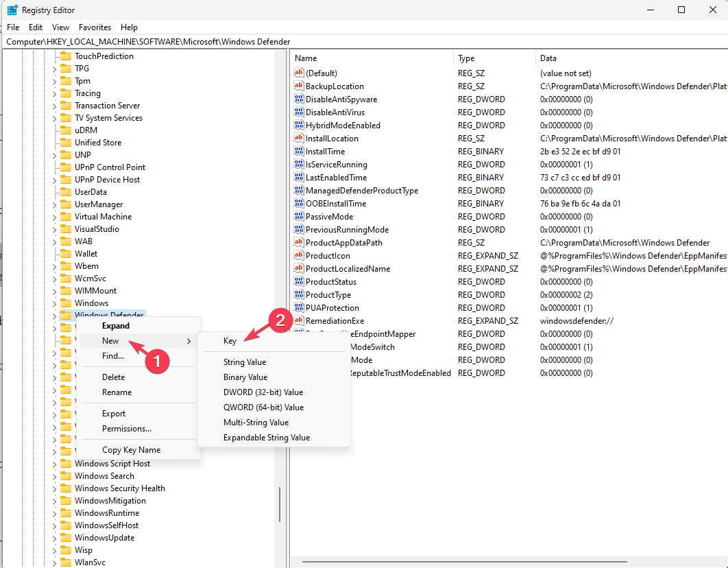Screen dimensions: 728x568
Task: Open the View menu
Action: tap(60, 27)
